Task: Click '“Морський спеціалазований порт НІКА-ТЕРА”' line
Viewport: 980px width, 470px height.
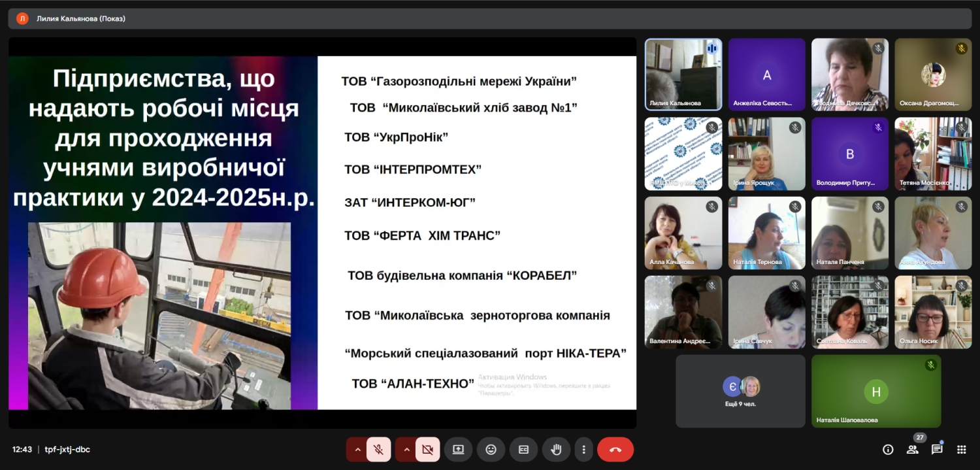Action: pyautogui.click(x=486, y=354)
